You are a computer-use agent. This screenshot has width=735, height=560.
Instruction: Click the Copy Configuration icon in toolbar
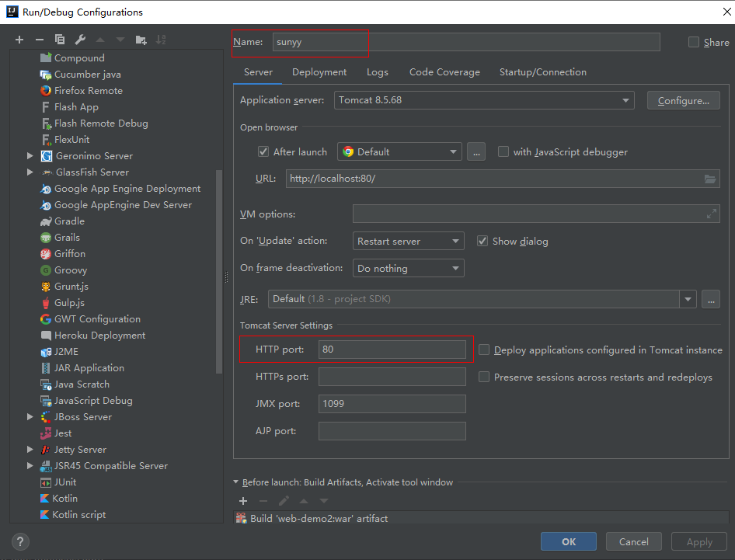tap(60, 40)
